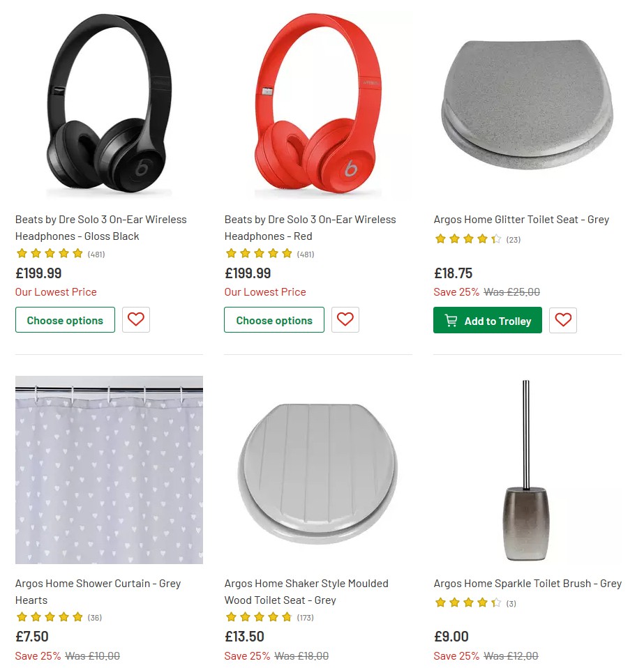Open Argos Home Shower Curtain product page
The image size is (644, 668).
click(98, 591)
